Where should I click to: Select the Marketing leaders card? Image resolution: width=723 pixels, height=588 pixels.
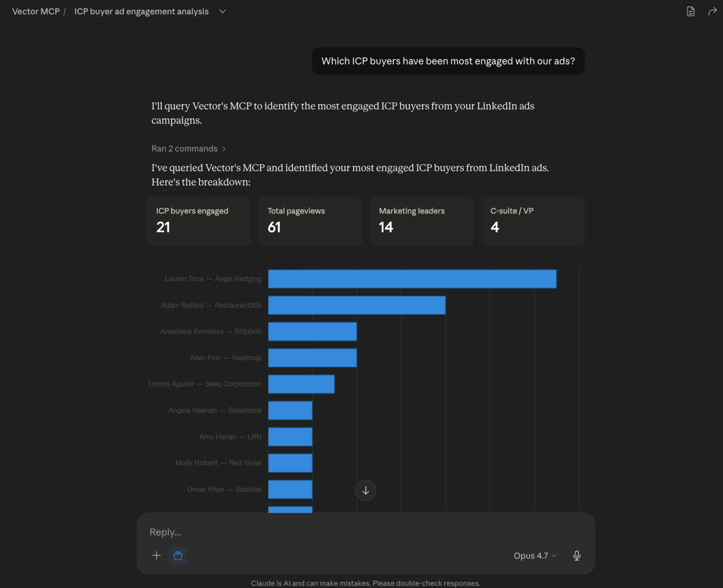[421, 221]
